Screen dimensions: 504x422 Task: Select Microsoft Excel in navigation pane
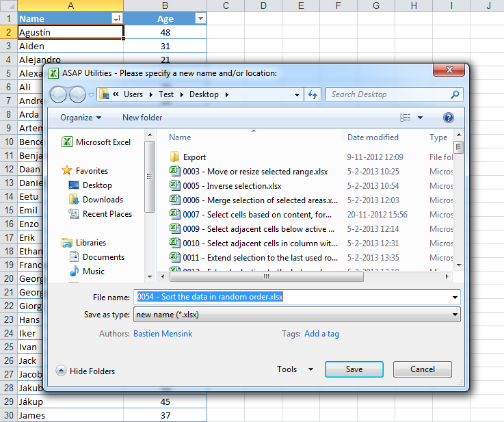coord(103,142)
